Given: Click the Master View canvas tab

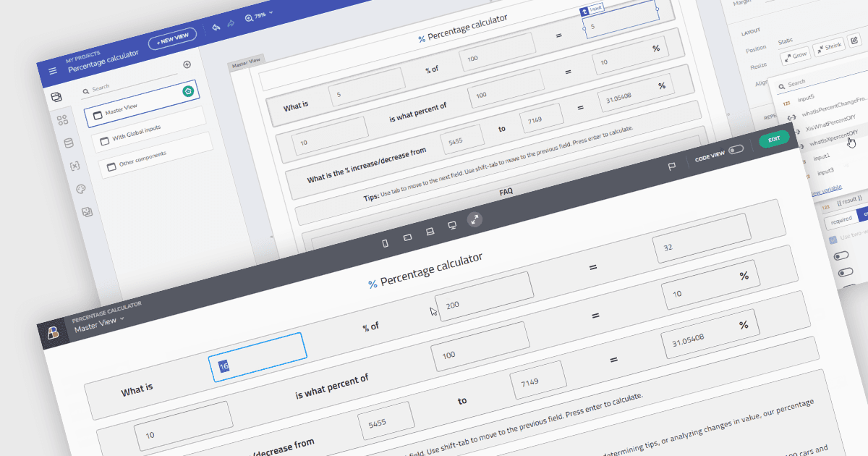Looking at the screenshot, I should pyautogui.click(x=246, y=64).
